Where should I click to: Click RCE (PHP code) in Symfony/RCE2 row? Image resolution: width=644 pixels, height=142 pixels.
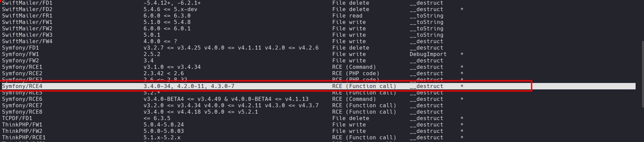coord(356,74)
